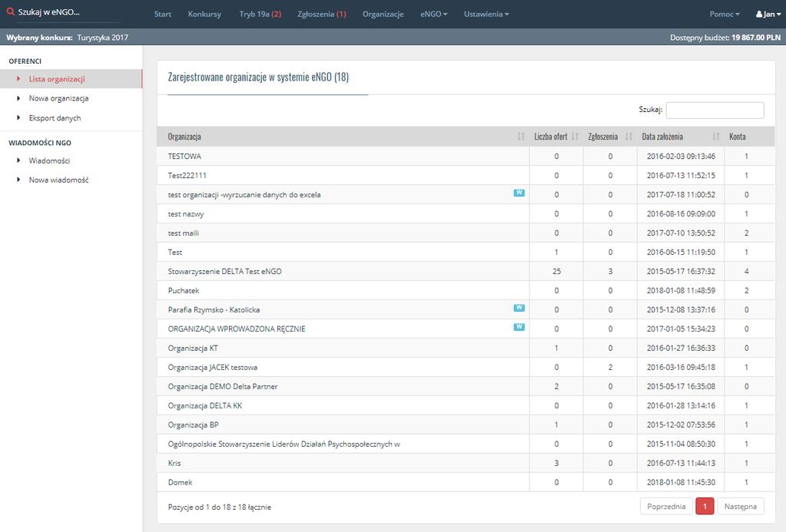Viewport: 786px width, 532px height.
Task: Click the Test222111 organization name
Action: pos(187,175)
